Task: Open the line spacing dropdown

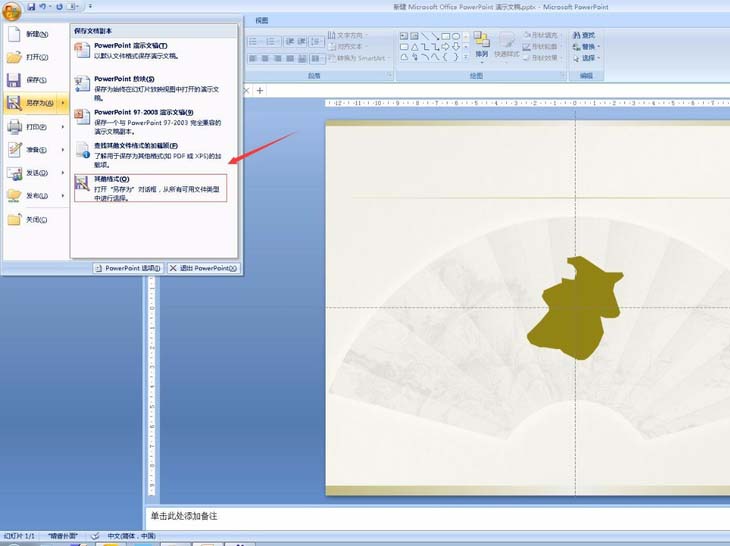Action: [x=317, y=41]
